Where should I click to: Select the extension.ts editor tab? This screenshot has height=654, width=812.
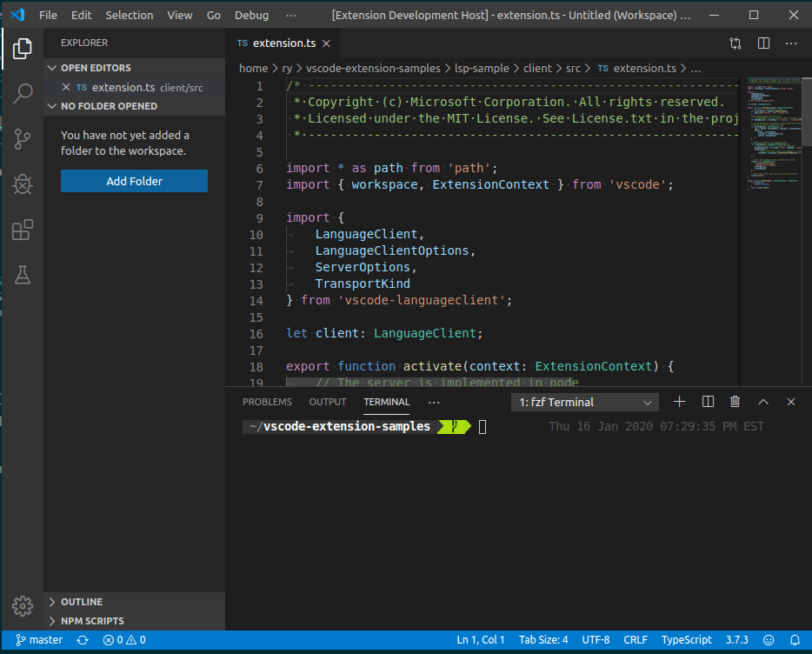[x=283, y=43]
